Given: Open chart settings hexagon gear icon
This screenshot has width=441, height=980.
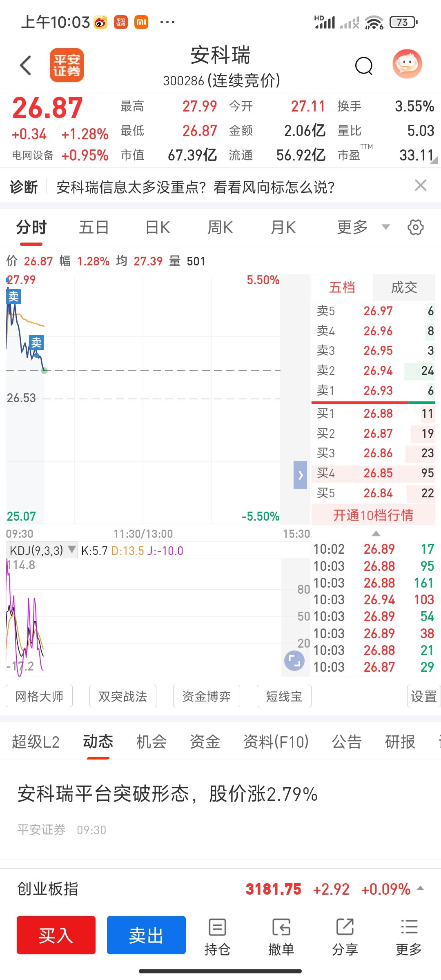Looking at the screenshot, I should pos(416,227).
